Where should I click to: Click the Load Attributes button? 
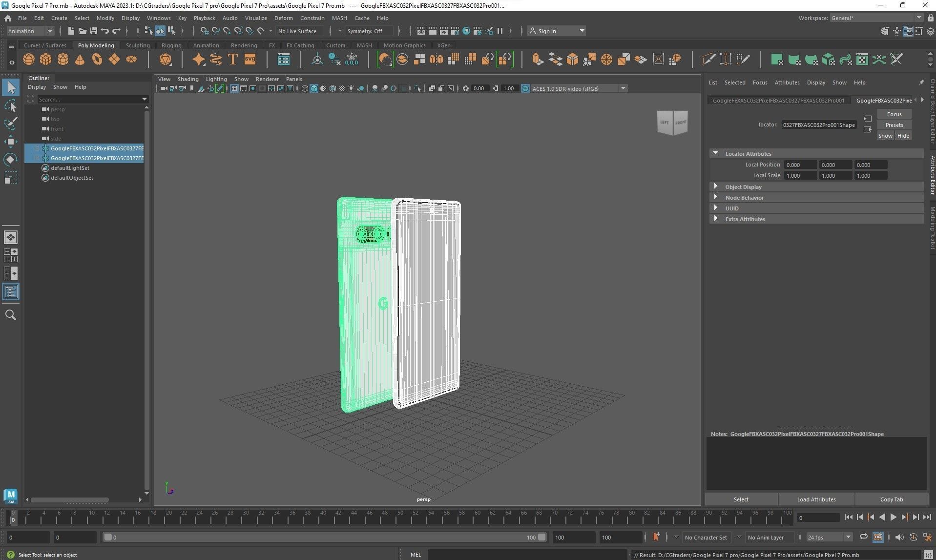pyautogui.click(x=816, y=499)
